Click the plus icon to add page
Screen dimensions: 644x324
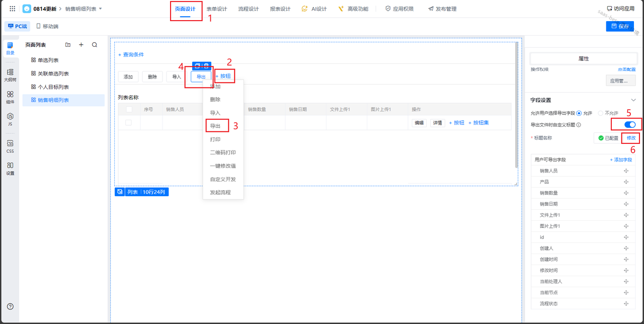point(81,45)
